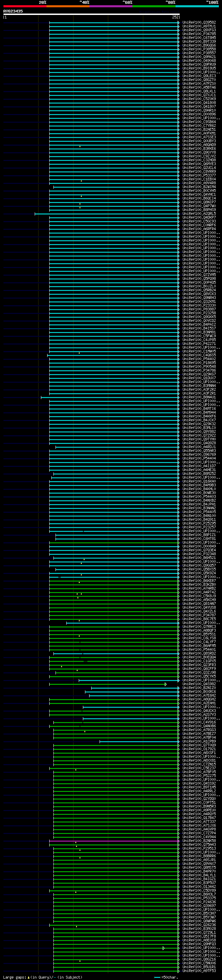Viewport: 222px width, 980px height.
Task: Click hit label UniRef100_C5NU06
Action: point(199,963)
